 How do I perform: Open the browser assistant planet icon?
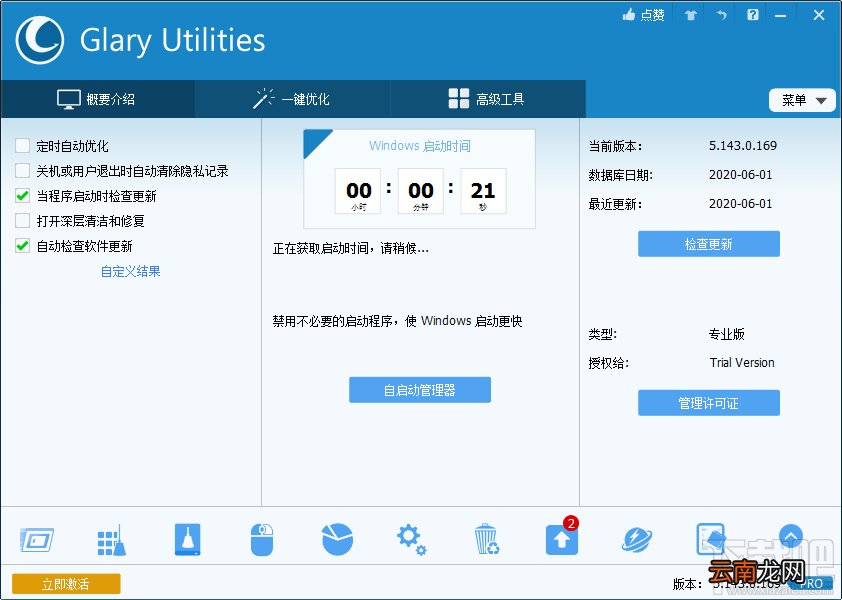637,540
